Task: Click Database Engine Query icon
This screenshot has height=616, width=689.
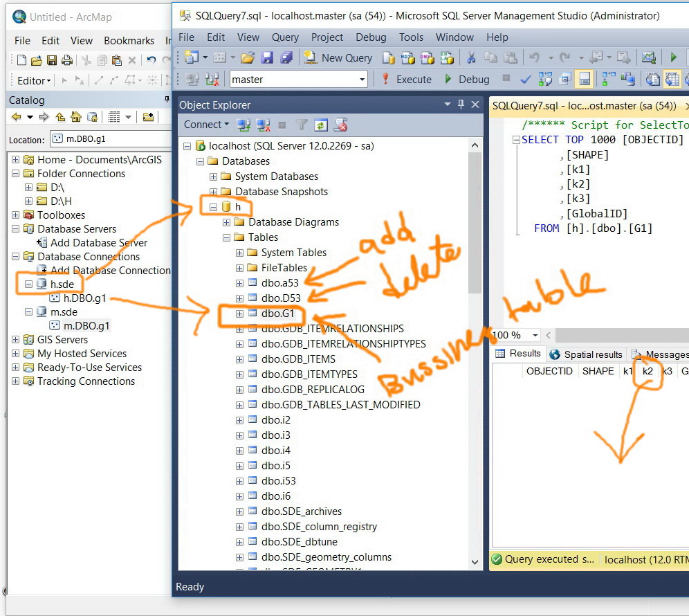Action: pos(389,57)
